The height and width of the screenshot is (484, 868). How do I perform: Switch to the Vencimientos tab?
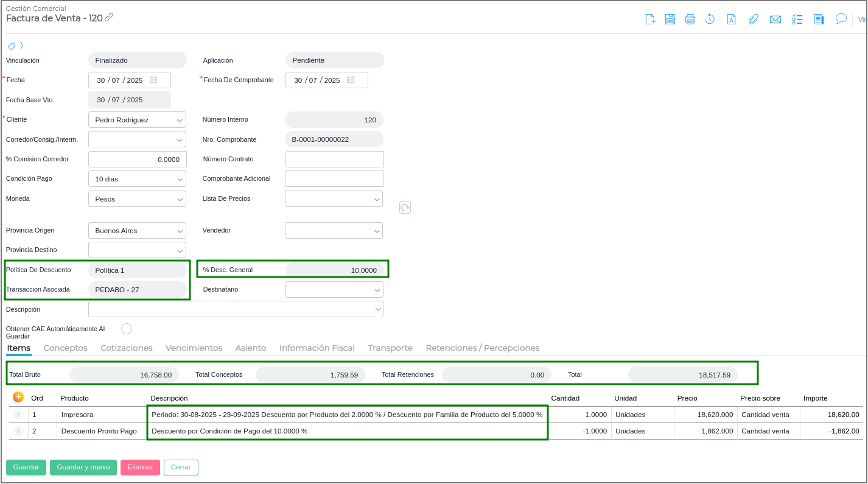coord(194,348)
